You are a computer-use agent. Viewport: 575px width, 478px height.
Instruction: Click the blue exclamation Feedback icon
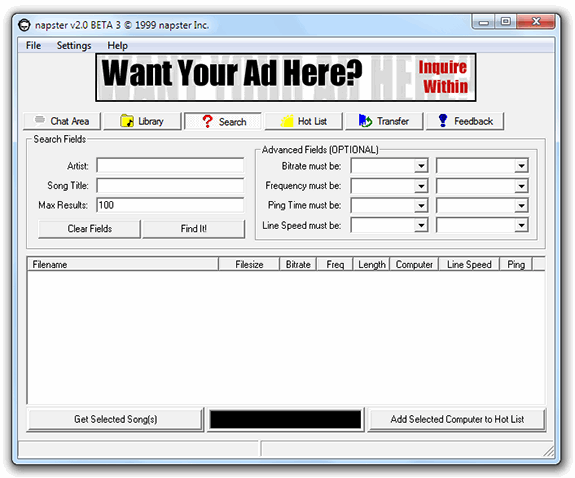tap(443, 121)
